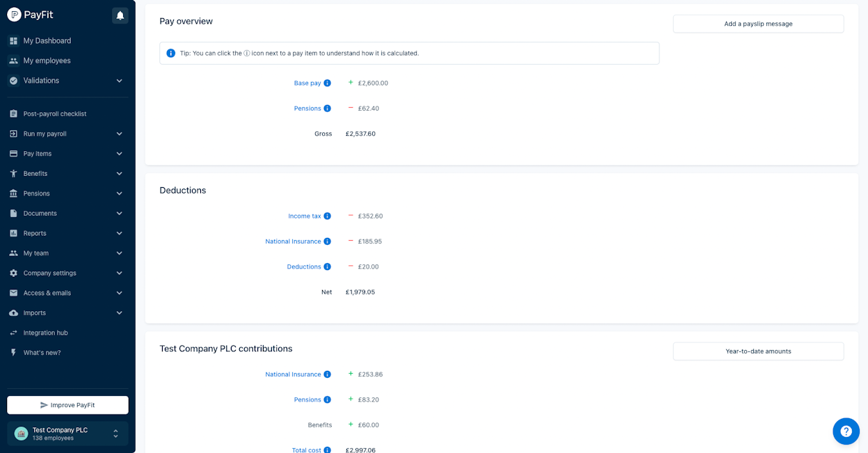
Task: Click the Net amount £1,979.05
Action: 360,292
